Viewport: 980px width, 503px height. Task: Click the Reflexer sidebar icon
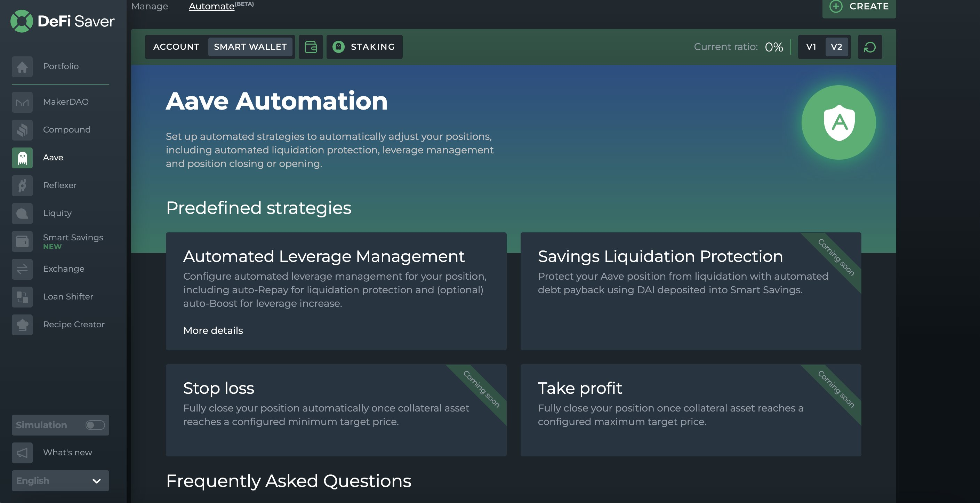click(x=22, y=185)
